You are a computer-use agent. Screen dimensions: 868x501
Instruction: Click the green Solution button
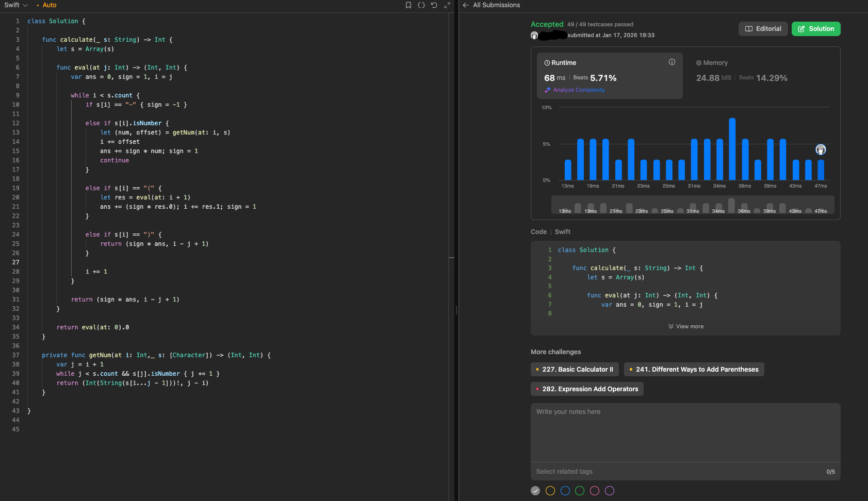click(x=816, y=29)
